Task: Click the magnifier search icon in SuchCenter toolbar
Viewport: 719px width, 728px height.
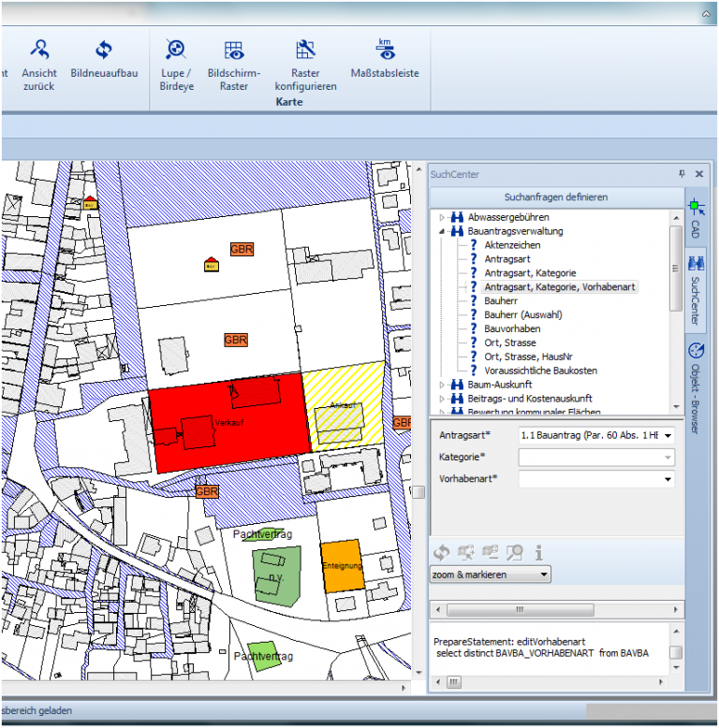Action: click(514, 552)
